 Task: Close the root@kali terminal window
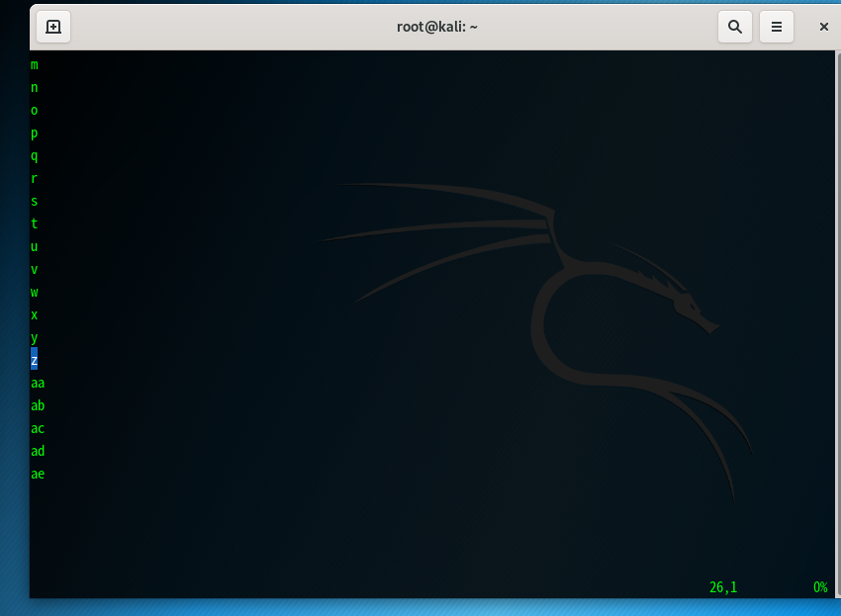pos(824,27)
